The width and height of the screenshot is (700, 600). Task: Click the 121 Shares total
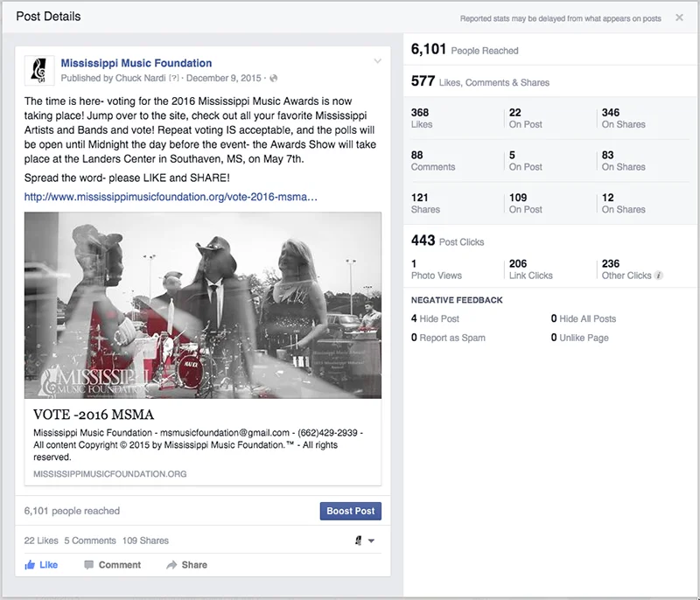(x=425, y=203)
